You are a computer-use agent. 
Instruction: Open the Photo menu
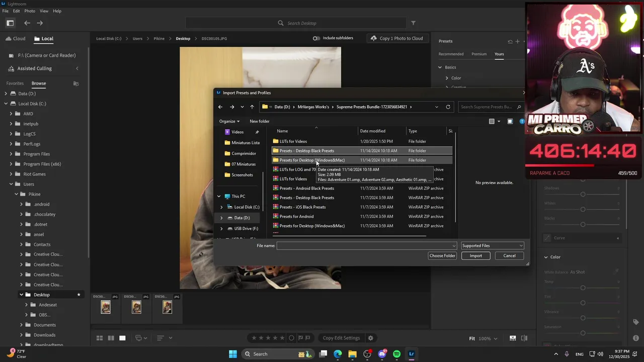(x=30, y=11)
